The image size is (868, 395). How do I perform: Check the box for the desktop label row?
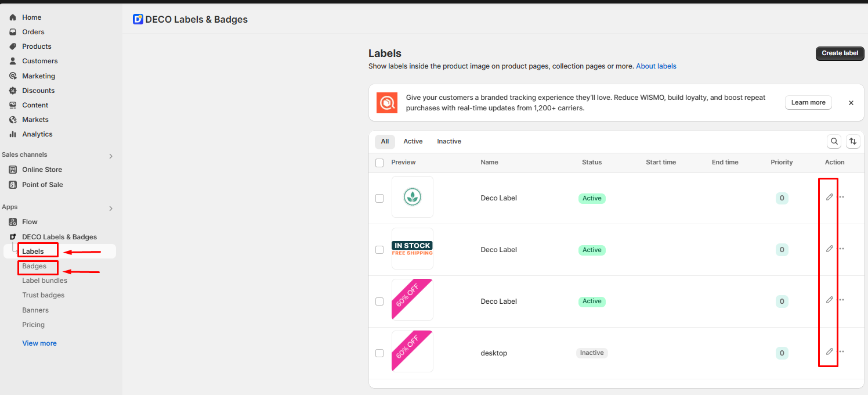[x=379, y=353]
